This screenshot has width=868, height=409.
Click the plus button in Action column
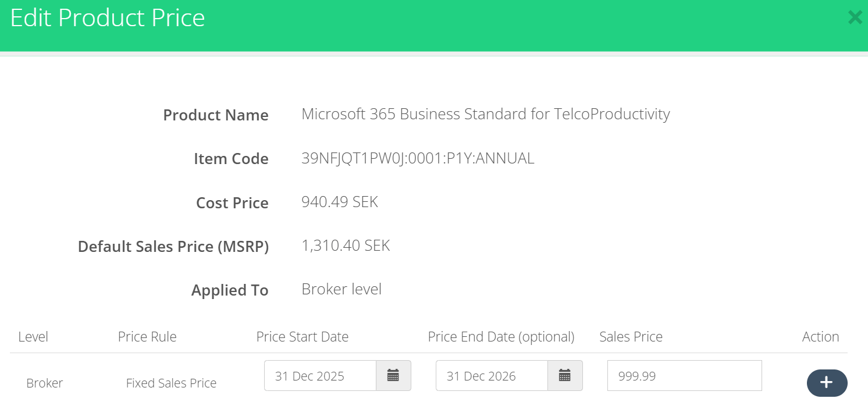coord(827,383)
